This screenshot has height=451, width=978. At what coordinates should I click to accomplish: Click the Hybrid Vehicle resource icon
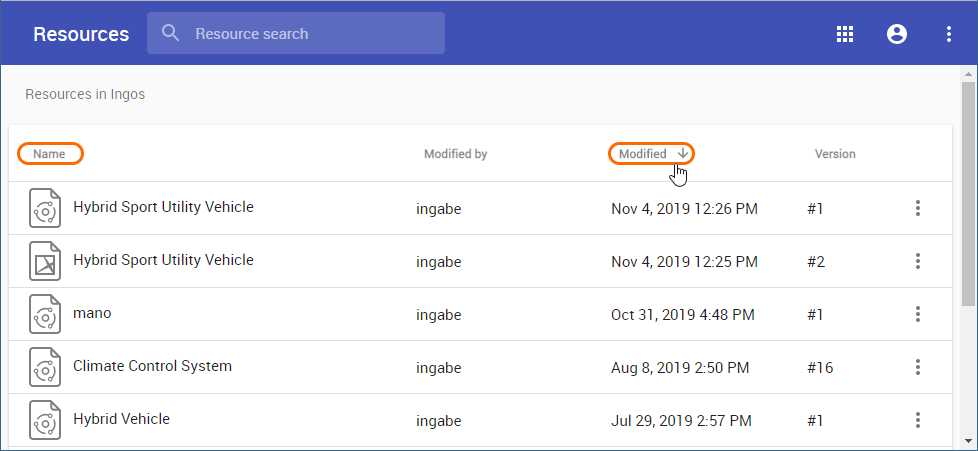pos(44,420)
